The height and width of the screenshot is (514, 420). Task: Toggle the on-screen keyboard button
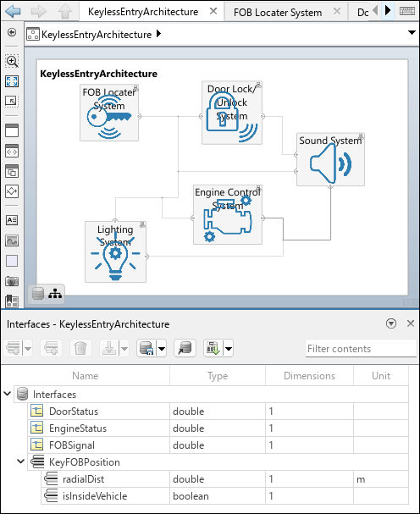(x=407, y=11)
